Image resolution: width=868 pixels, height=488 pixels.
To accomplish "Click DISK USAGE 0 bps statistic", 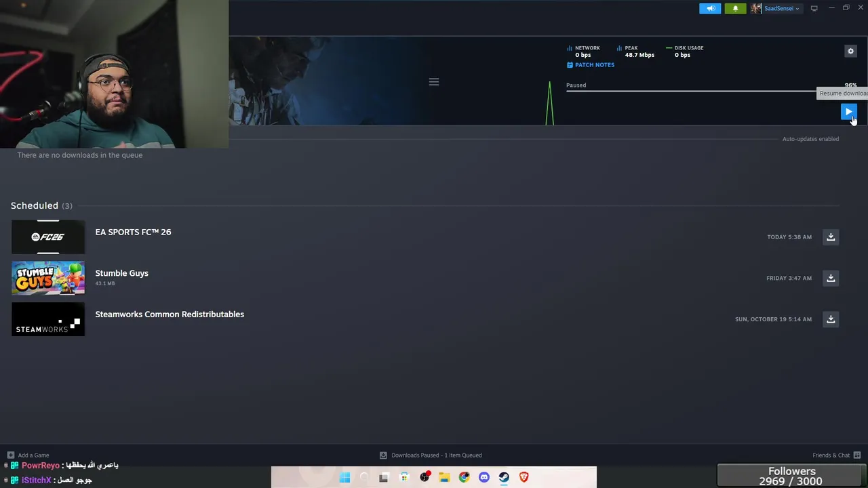I will (685, 52).
